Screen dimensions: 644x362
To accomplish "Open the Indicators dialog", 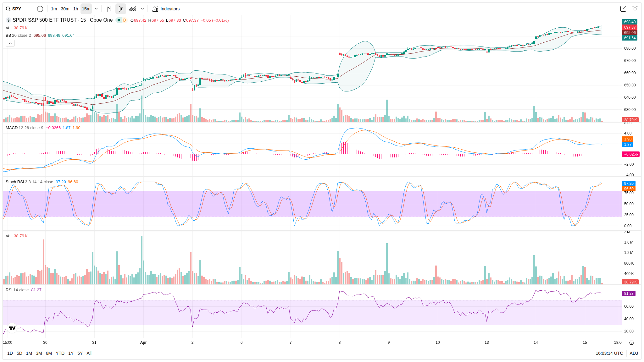I will click(x=166, y=9).
